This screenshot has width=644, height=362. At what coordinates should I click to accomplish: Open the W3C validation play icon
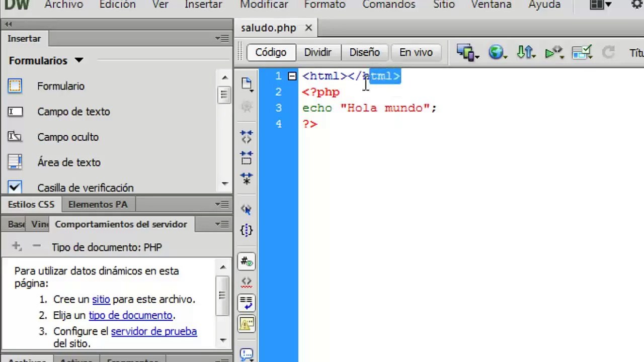coord(554,52)
